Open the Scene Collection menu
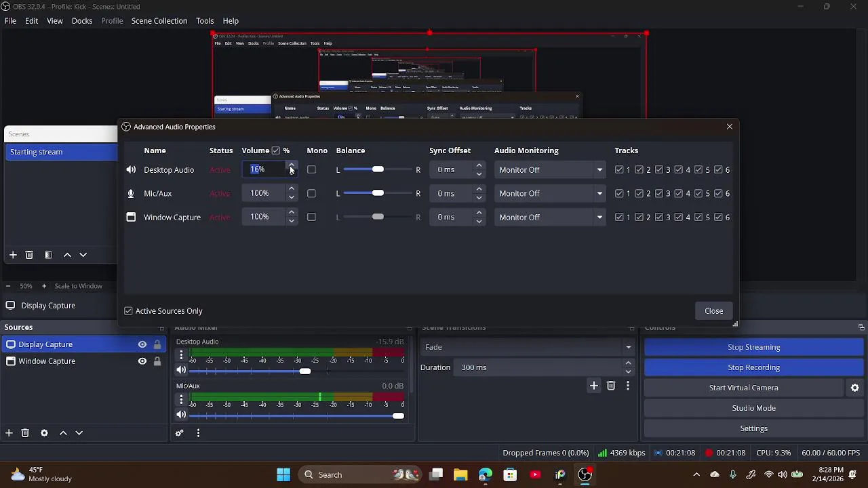 point(159,21)
